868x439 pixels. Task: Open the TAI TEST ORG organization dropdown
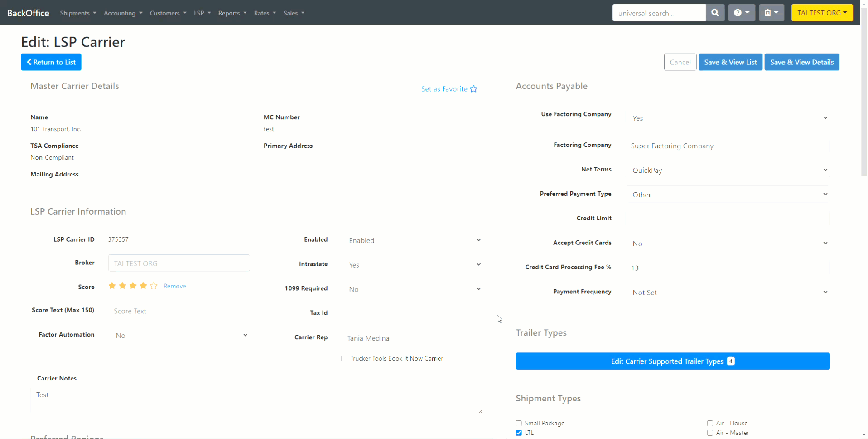pos(822,13)
